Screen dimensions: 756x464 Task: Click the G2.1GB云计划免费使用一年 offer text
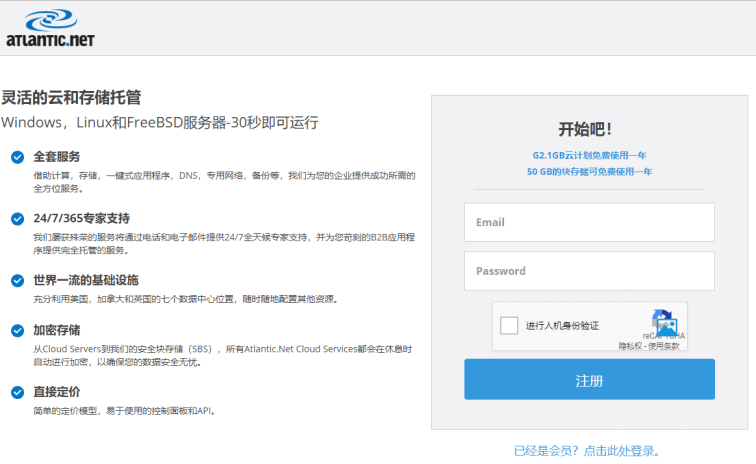[589, 155]
